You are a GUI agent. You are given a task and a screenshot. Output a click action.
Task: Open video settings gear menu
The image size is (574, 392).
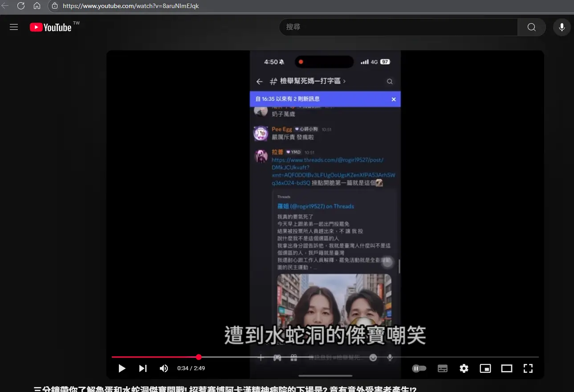(464, 368)
